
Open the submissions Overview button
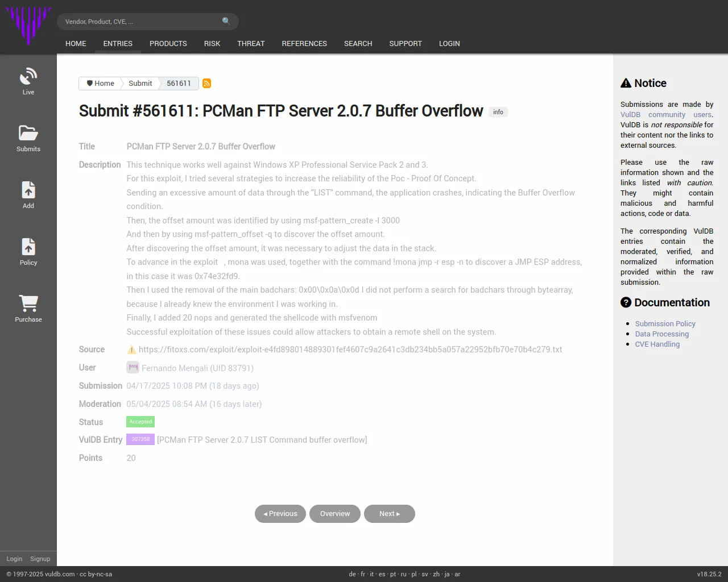coord(335,514)
